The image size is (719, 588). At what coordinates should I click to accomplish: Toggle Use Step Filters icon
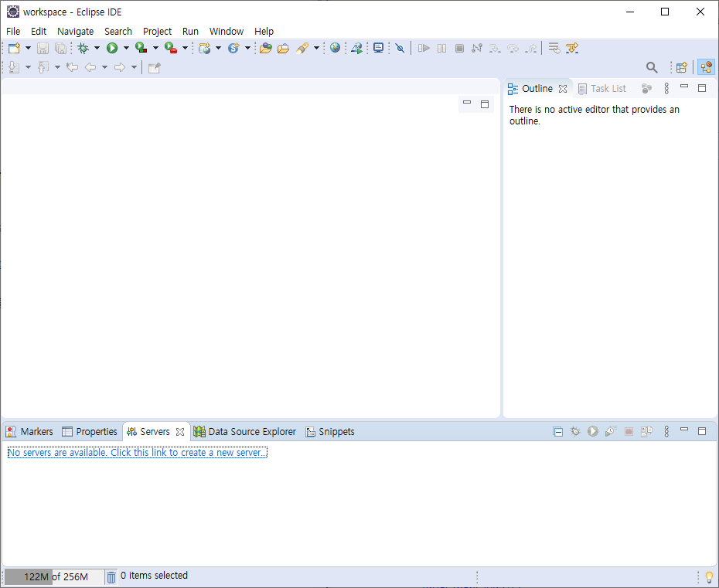572,48
